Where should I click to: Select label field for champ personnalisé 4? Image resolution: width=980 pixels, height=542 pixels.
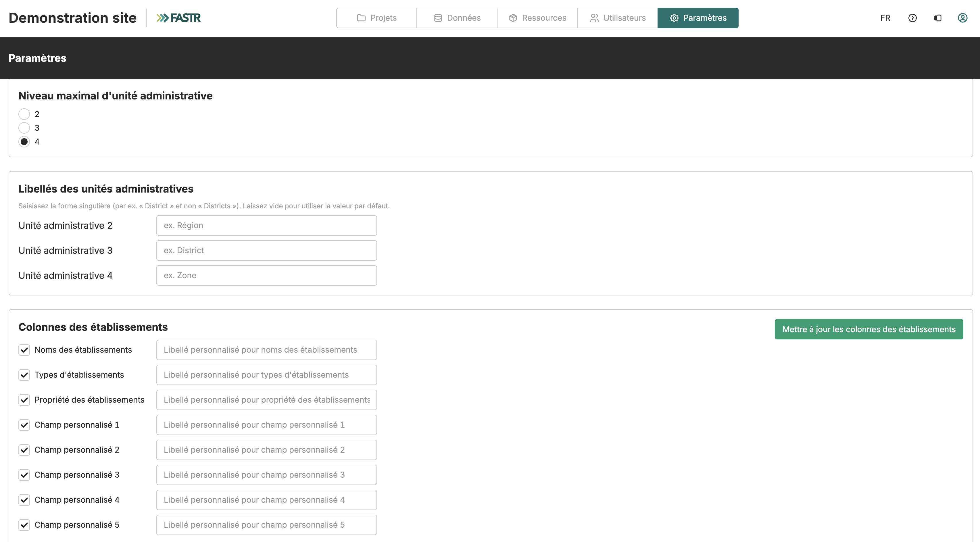pos(266,500)
